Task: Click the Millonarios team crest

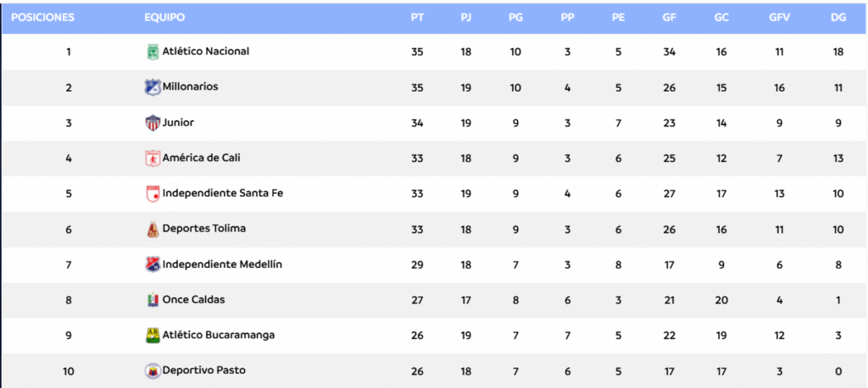Action: click(x=153, y=87)
